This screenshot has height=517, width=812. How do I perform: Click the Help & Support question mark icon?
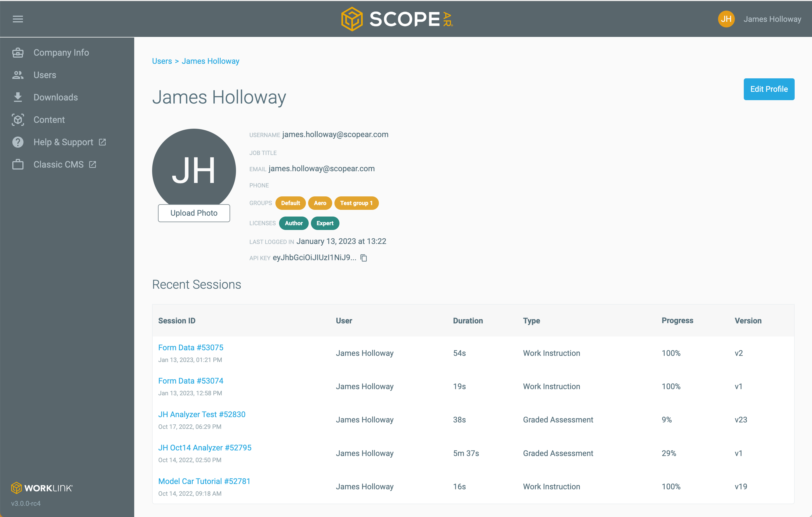point(18,142)
